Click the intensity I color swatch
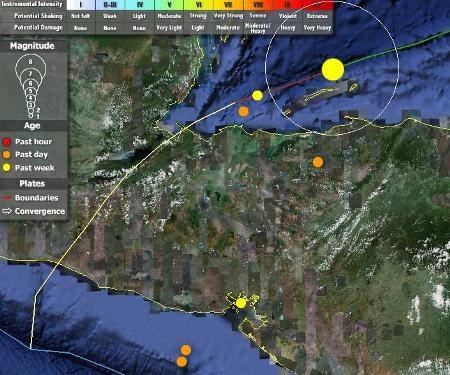450x375 pixels. pos(81,5)
